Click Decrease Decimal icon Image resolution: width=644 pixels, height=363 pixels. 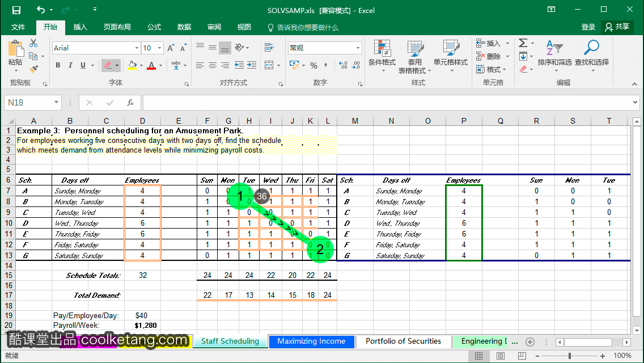pyautogui.click(x=356, y=65)
